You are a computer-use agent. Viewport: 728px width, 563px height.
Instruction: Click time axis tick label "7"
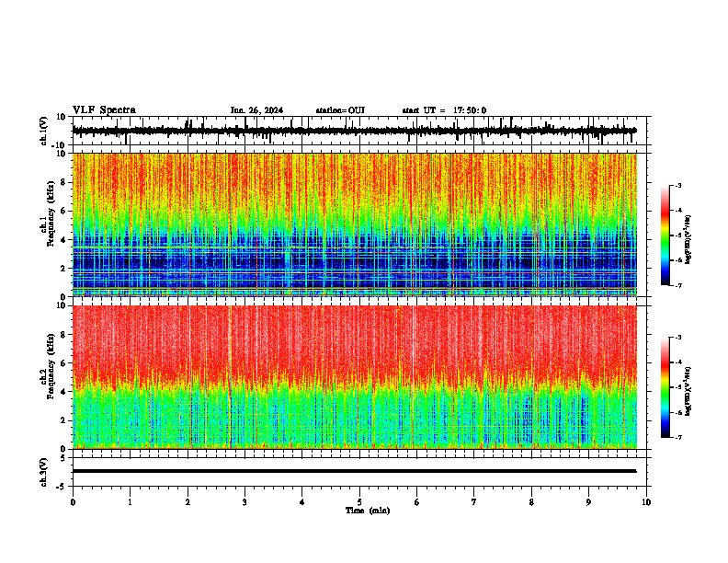[474, 502]
